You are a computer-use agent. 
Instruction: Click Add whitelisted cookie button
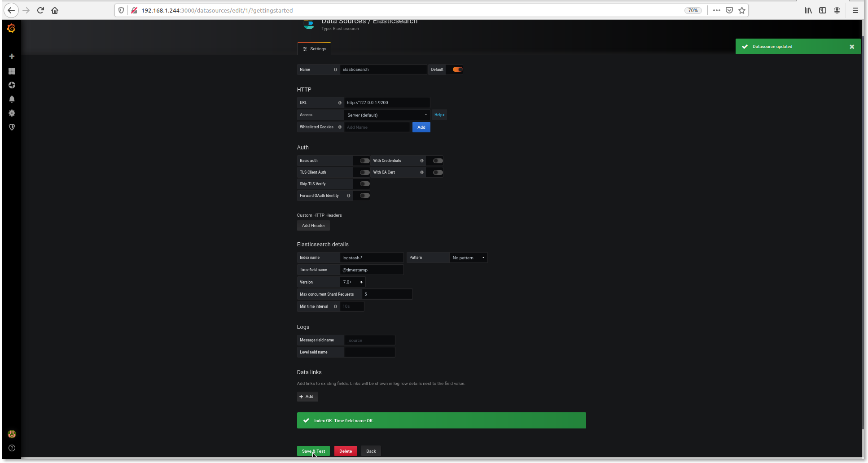421,127
